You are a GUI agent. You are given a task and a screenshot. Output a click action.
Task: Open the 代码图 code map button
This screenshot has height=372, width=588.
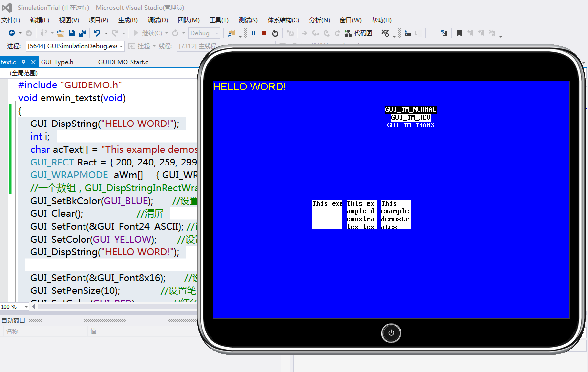(x=359, y=33)
